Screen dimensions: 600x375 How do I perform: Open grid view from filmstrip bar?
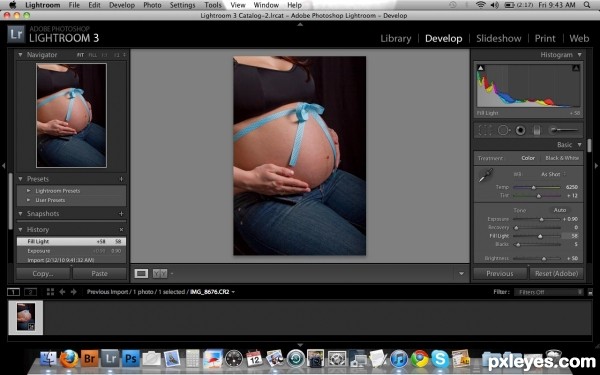pos(50,292)
